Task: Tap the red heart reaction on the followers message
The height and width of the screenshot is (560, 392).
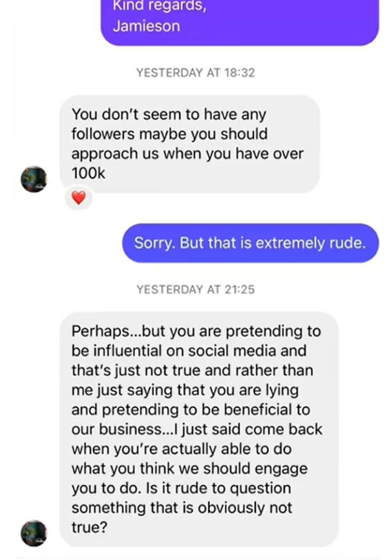Action: click(78, 198)
